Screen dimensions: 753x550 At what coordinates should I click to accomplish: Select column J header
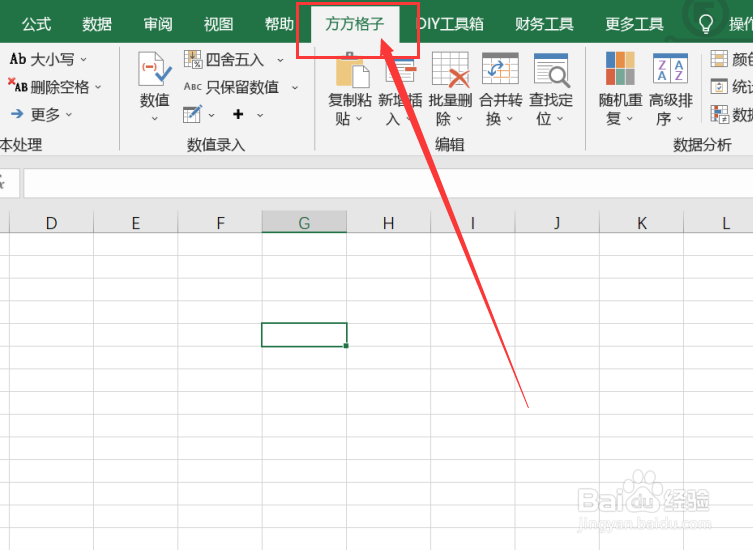coord(557,223)
